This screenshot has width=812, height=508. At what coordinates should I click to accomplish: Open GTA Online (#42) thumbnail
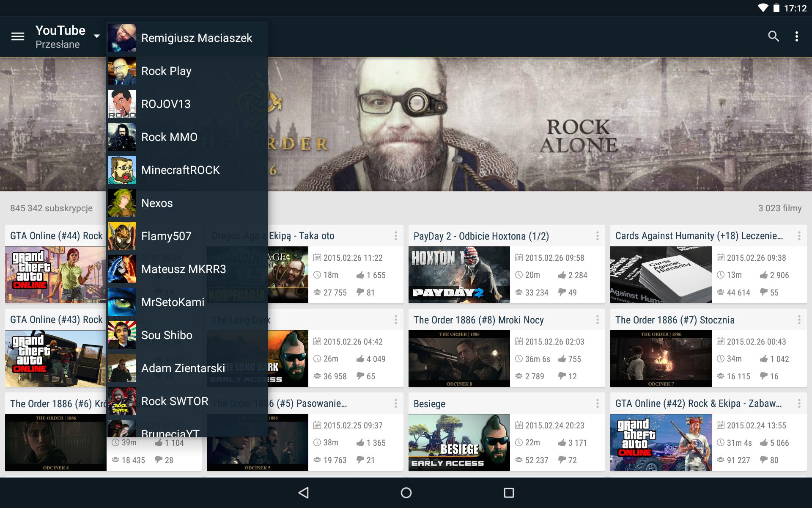(661, 442)
